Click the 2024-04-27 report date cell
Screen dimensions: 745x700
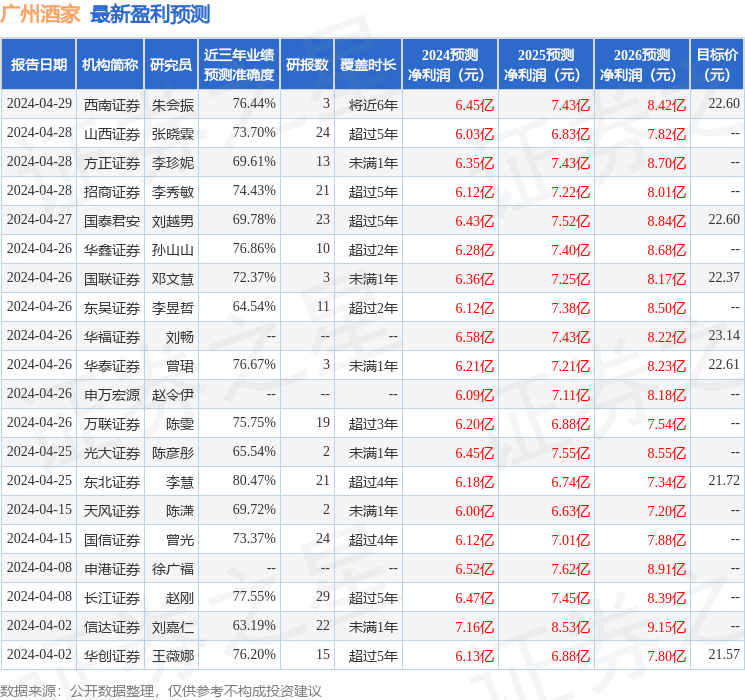(39, 220)
